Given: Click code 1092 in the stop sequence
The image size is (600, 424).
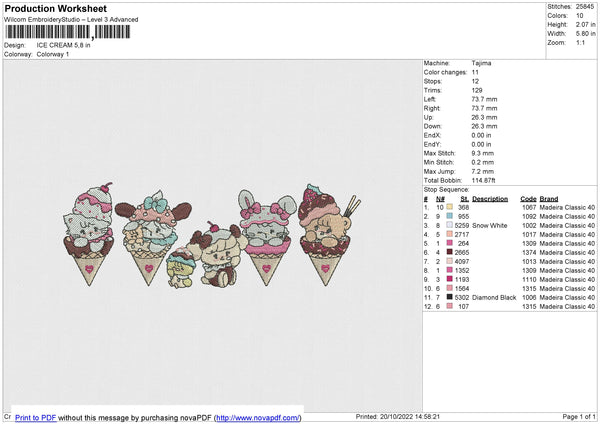Looking at the screenshot, I should point(529,216).
